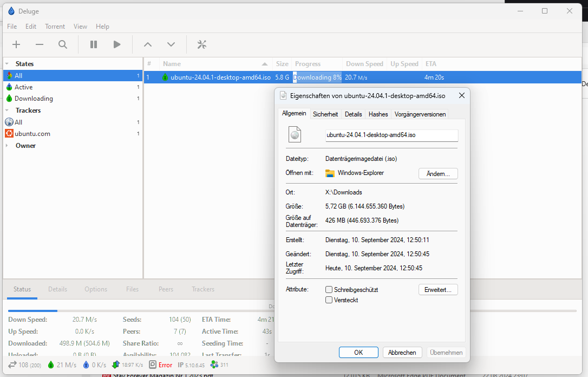This screenshot has width=588, height=377.
Task: Open the Deluge Trackers tab
Action: tap(203, 289)
